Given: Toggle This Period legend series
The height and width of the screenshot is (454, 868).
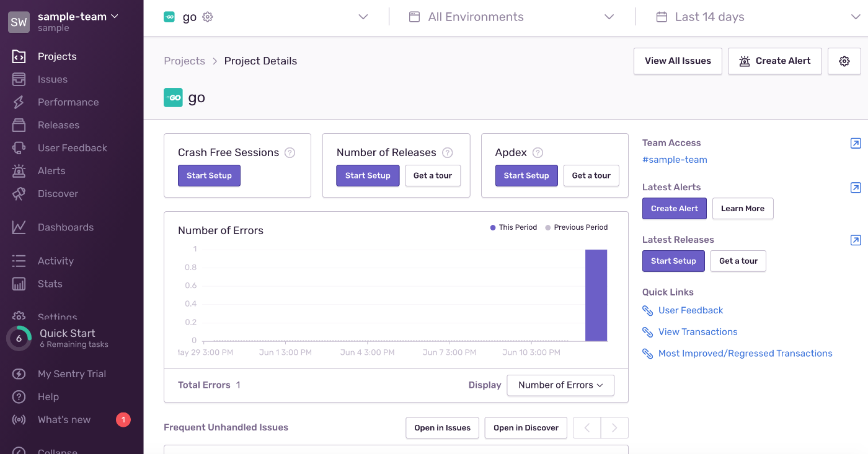Looking at the screenshot, I should pos(513,227).
